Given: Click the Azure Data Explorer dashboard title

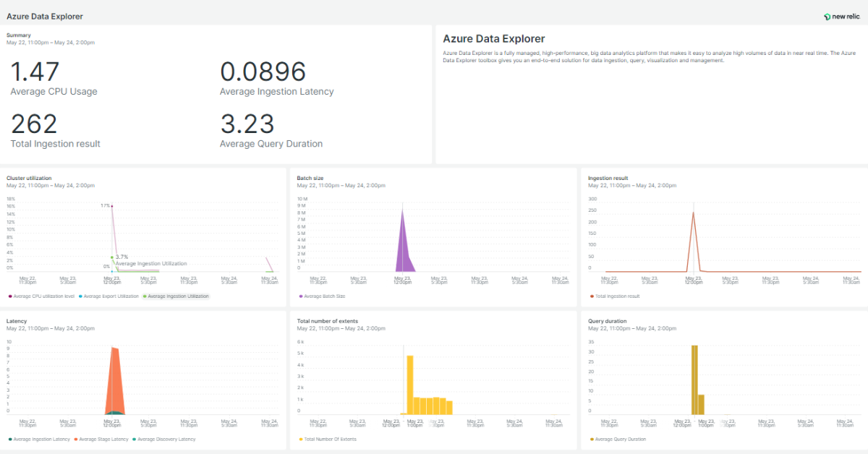Looking at the screenshot, I should click(45, 16).
